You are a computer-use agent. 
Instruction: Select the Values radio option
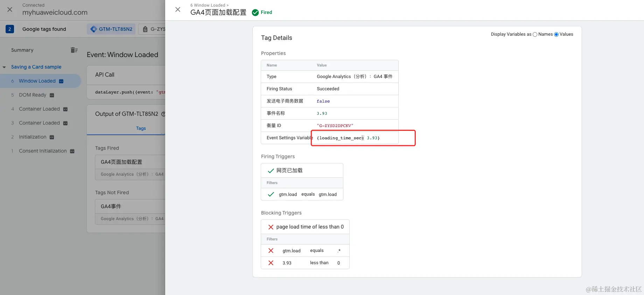click(x=556, y=34)
